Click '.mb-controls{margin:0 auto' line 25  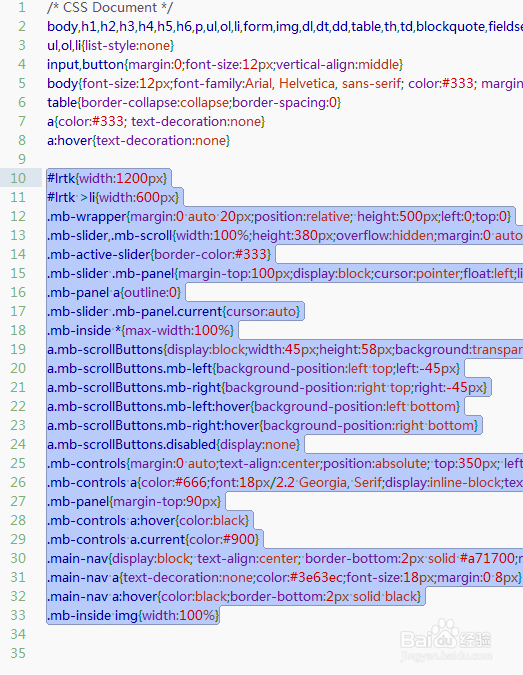pos(285,463)
